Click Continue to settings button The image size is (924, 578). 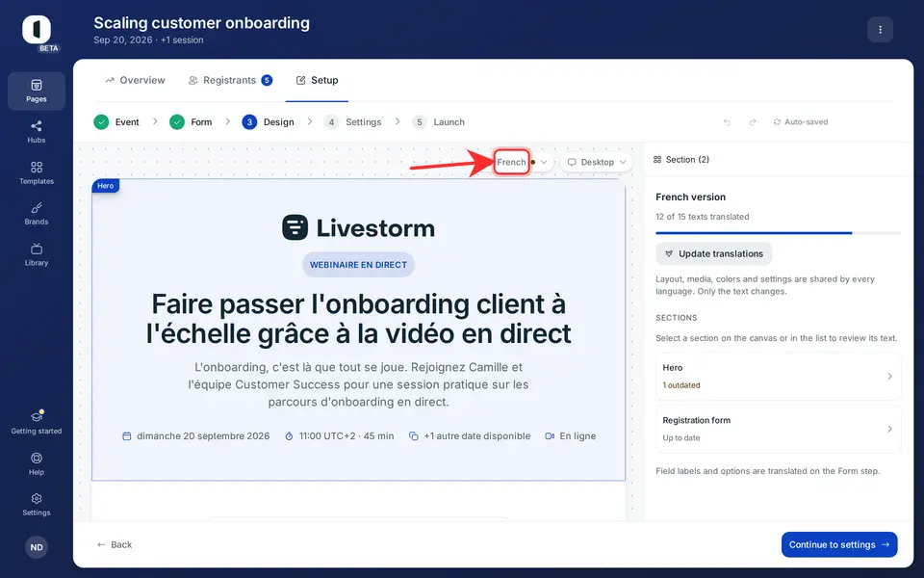839,544
